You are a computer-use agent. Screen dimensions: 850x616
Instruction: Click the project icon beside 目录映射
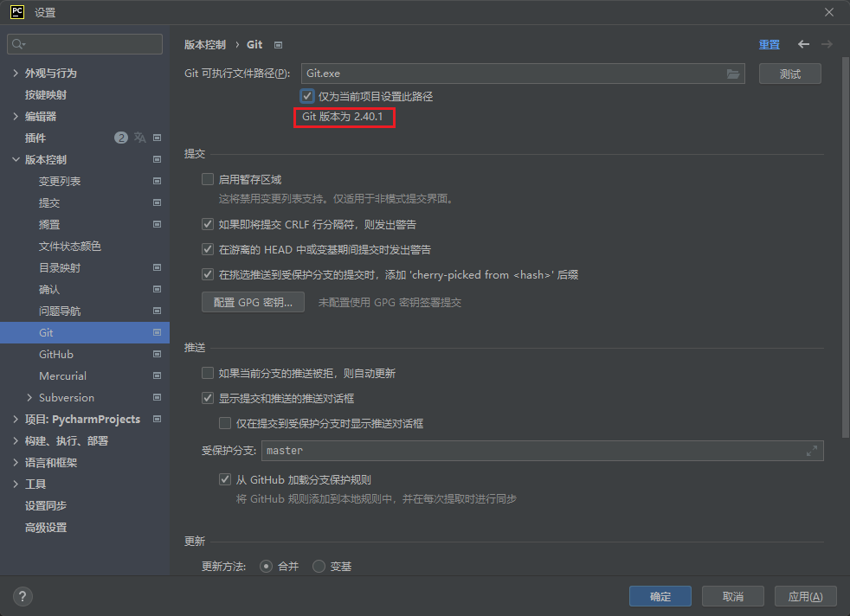click(158, 267)
